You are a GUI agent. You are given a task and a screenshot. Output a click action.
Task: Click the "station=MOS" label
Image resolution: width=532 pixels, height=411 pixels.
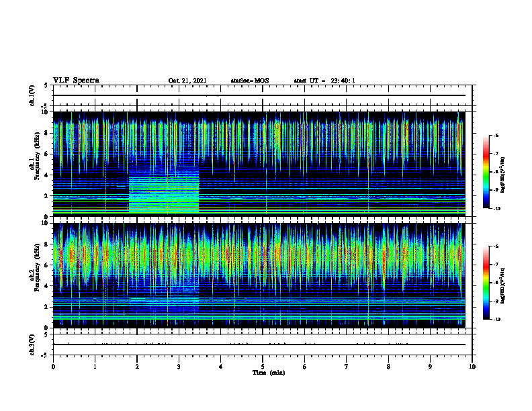[250, 81]
